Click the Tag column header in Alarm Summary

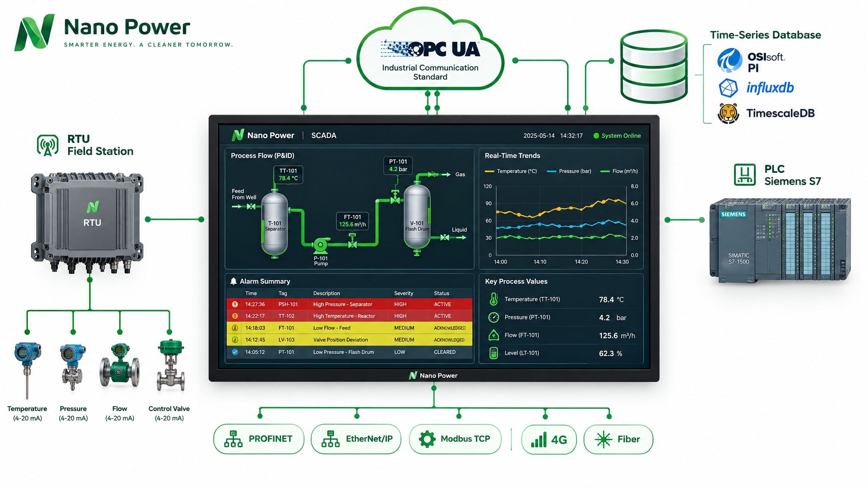[283, 293]
